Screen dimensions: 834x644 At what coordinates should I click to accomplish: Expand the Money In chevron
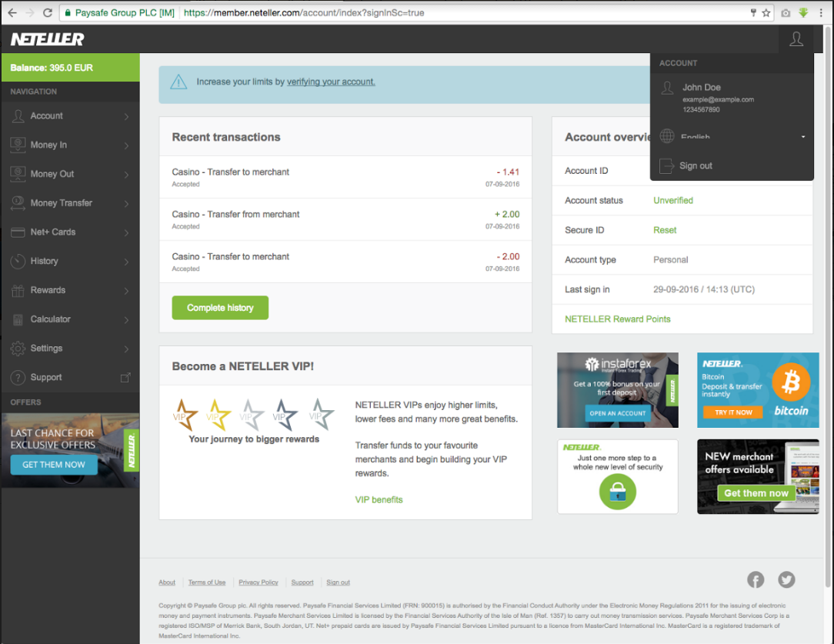(x=127, y=145)
